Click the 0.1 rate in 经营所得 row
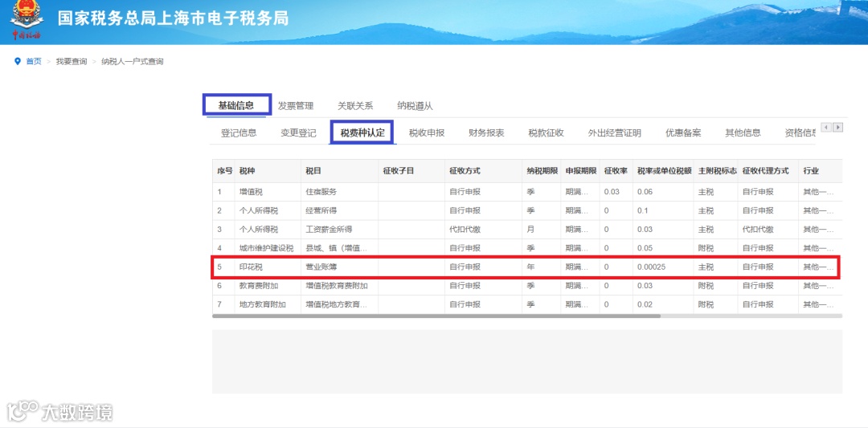 (643, 210)
